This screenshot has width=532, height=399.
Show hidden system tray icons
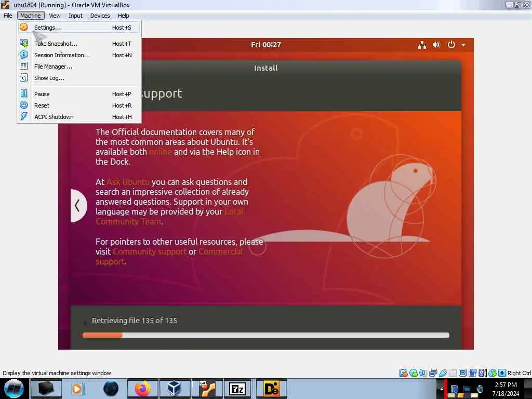point(442,389)
